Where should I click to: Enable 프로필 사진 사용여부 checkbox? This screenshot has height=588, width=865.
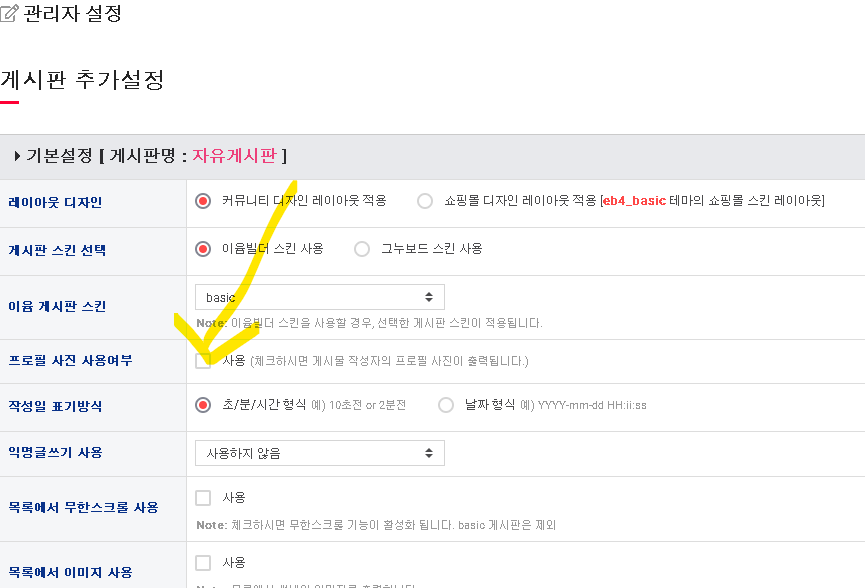203,361
